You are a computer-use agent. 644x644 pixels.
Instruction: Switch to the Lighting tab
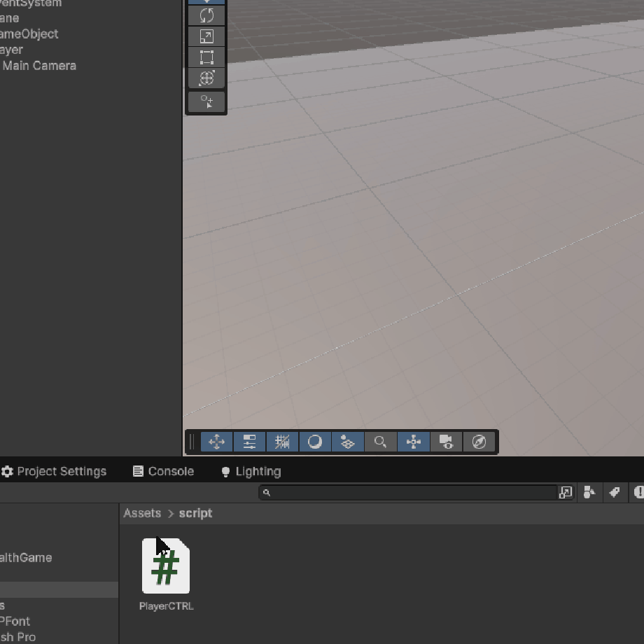coord(251,472)
